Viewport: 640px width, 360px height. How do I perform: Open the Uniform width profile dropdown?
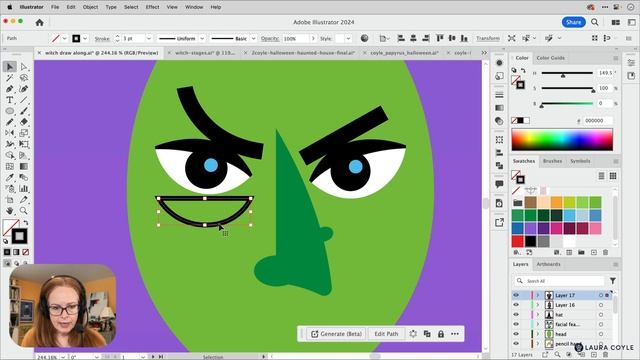point(202,38)
